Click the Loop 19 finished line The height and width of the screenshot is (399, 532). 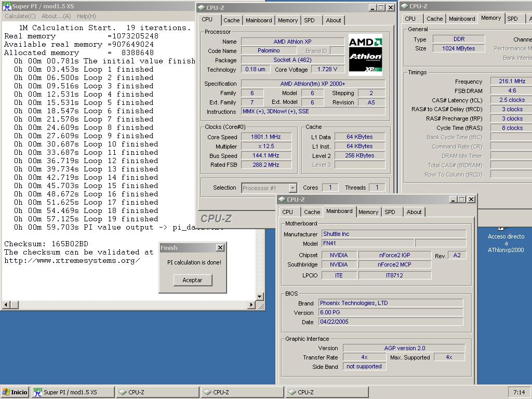tap(86, 219)
